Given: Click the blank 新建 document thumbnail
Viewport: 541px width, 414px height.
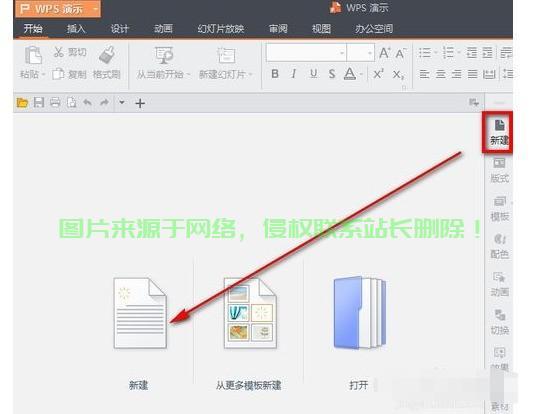Looking at the screenshot, I should 140,313.
